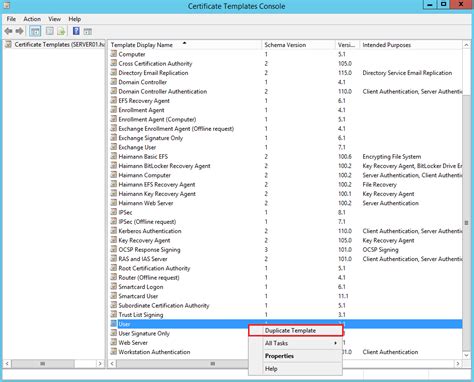Screen dimensions: 474x382
Task: Select the Haimann EFS Recovery Agent template
Action: pos(157,184)
